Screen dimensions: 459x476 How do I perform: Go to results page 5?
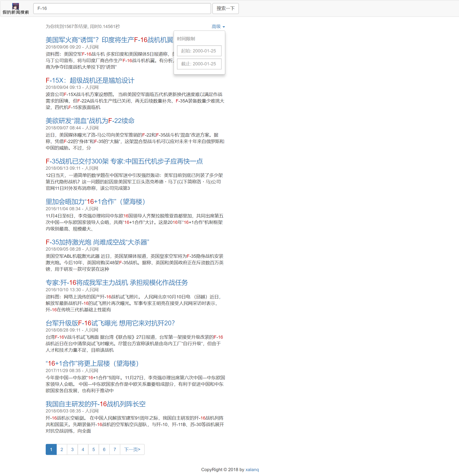(x=93, y=449)
